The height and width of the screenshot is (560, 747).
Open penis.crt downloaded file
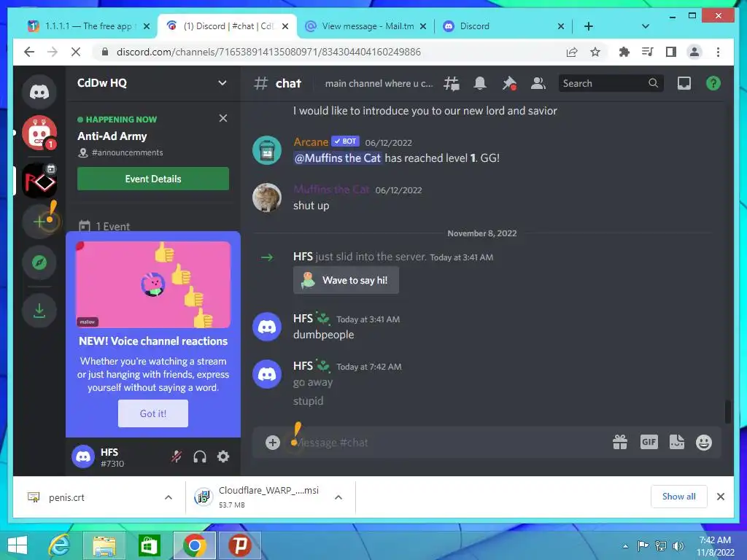(66, 497)
